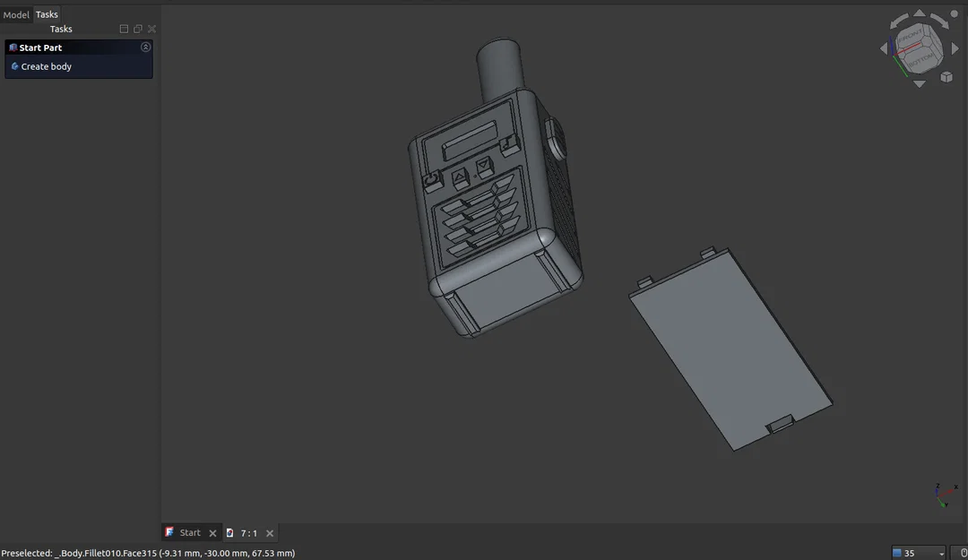Close the 7:1 document tab

click(x=269, y=532)
